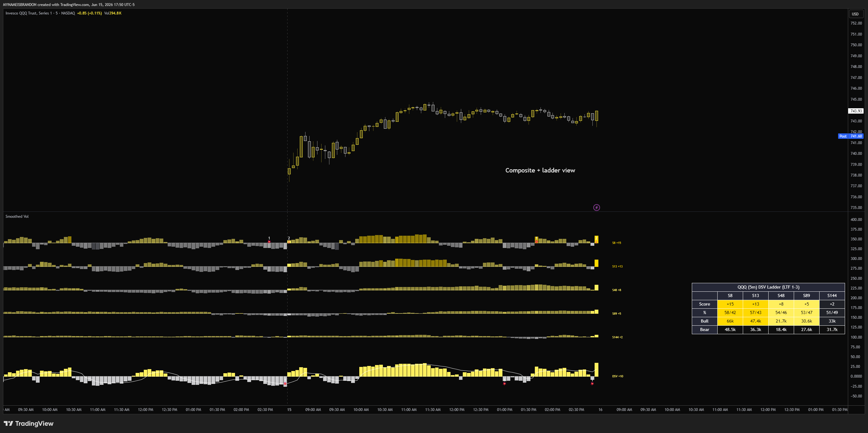
Task: Click the S48 column header in ladder table
Action: tap(781, 295)
